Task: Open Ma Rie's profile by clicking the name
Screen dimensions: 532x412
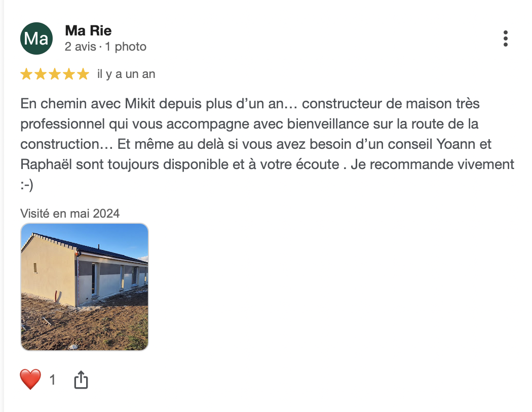Action: tap(87, 30)
